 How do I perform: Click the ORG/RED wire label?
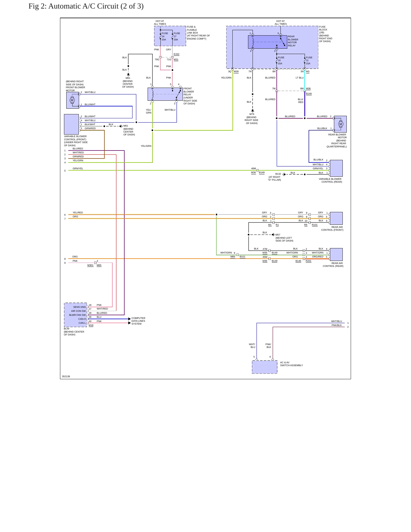pos(318,257)
